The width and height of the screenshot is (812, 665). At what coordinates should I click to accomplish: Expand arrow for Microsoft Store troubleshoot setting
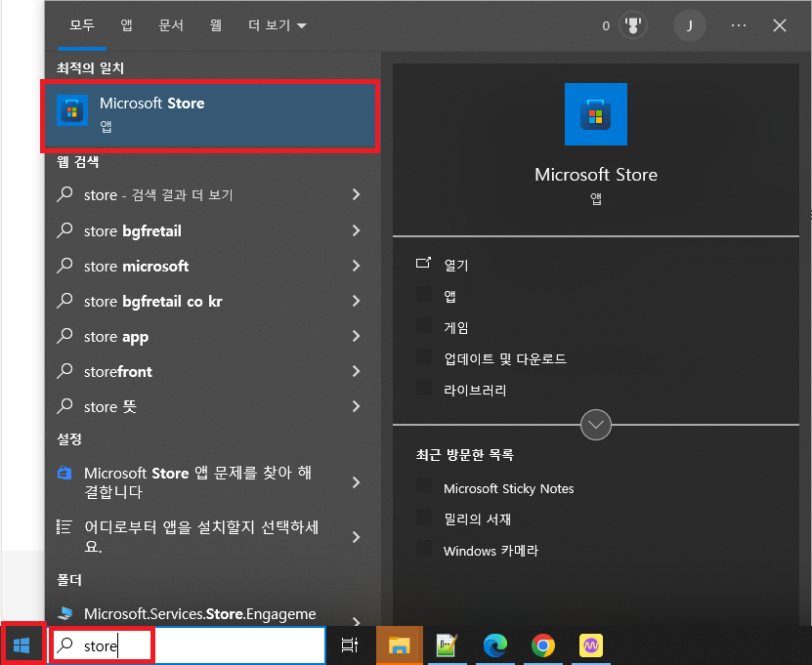click(356, 482)
